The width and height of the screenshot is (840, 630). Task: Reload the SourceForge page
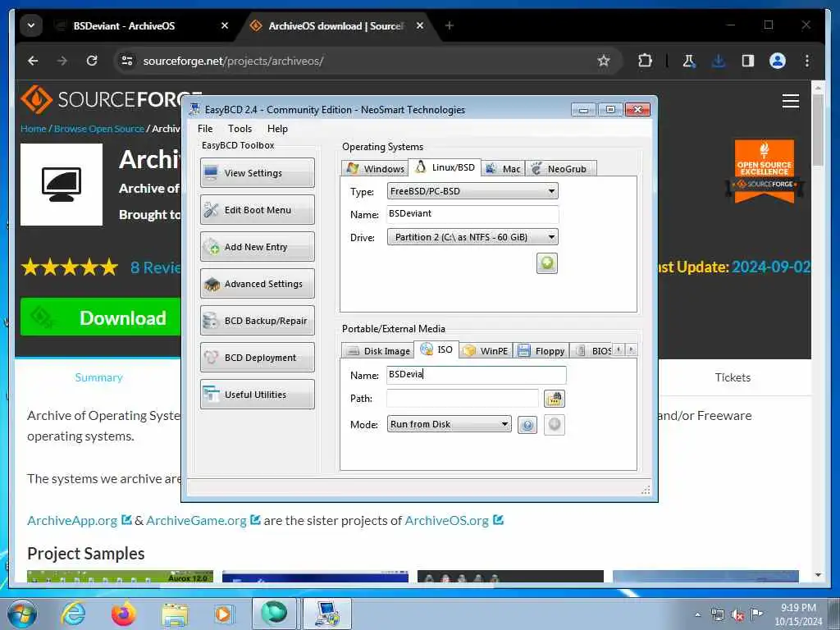click(92, 61)
